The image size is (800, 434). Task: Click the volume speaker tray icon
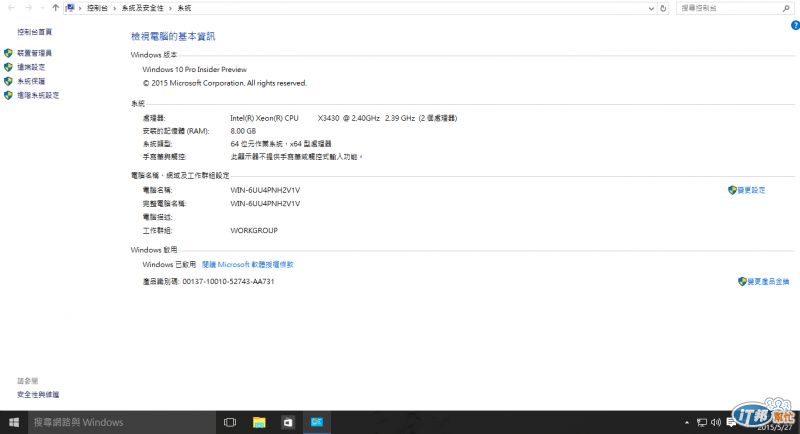coord(716,422)
